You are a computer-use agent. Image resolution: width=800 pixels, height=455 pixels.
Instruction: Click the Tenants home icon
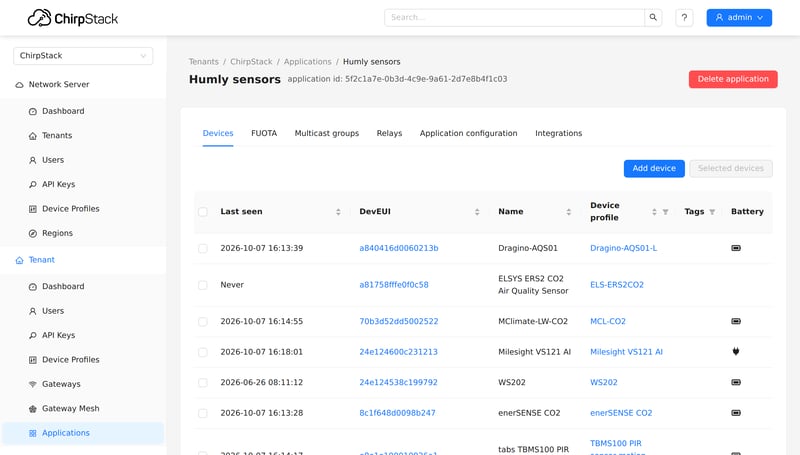pos(33,136)
